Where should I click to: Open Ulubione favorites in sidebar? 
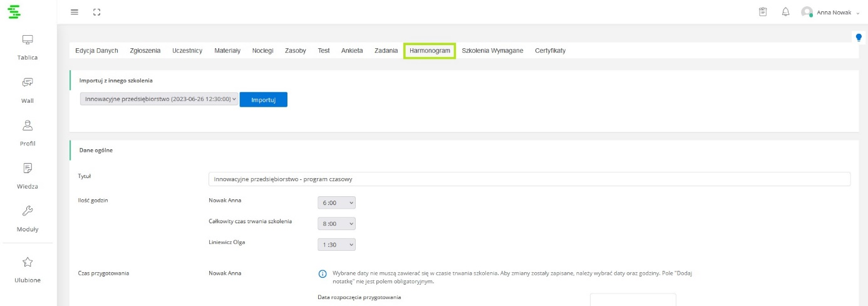pos(28,270)
